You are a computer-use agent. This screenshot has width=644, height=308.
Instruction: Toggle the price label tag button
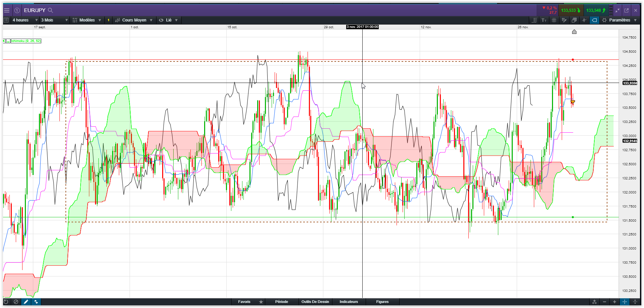(x=594, y=20)
